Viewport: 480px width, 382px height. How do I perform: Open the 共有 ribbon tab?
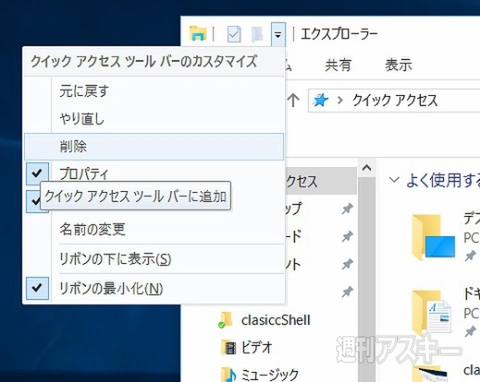click(338, 64)
